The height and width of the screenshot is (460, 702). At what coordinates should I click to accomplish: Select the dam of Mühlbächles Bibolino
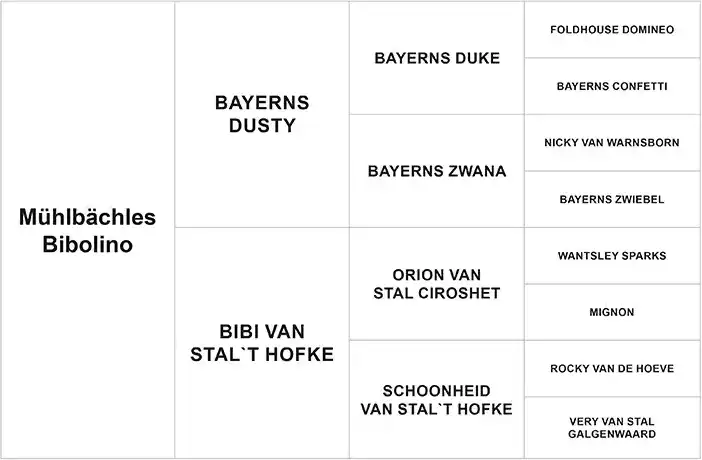(262, 342)
